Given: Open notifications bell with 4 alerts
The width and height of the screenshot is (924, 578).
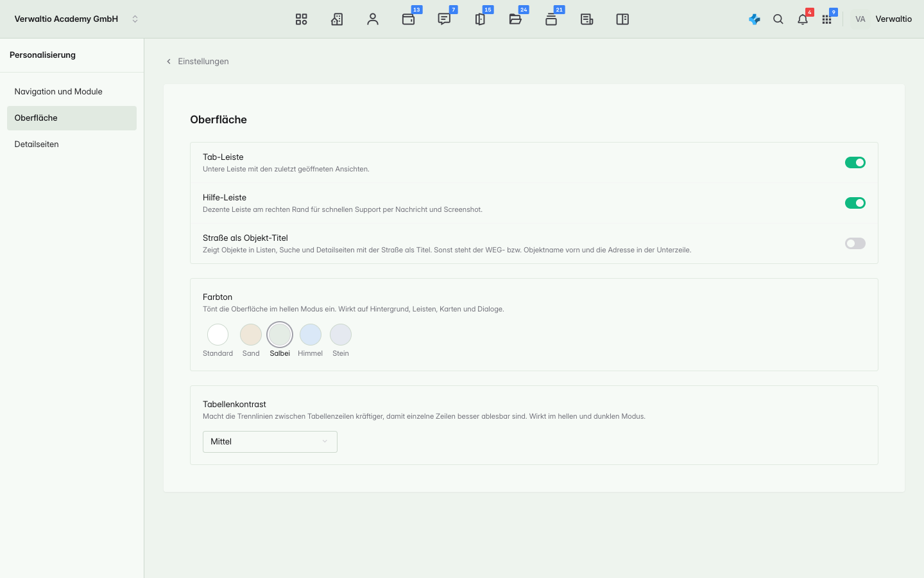Looking at the screenshot, I should coord(803,19).
